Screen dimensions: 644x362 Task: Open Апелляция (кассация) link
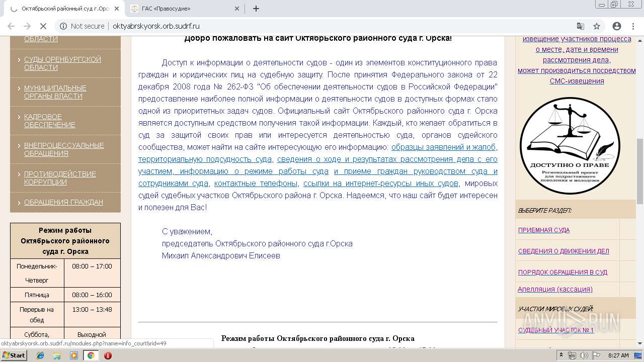(555, 289)
